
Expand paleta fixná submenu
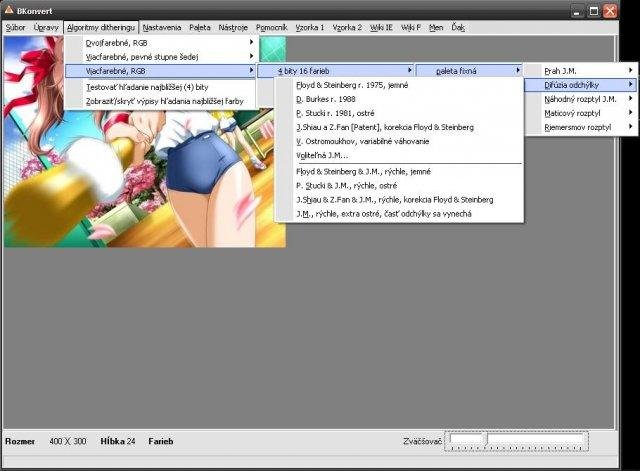coord(469,71)
